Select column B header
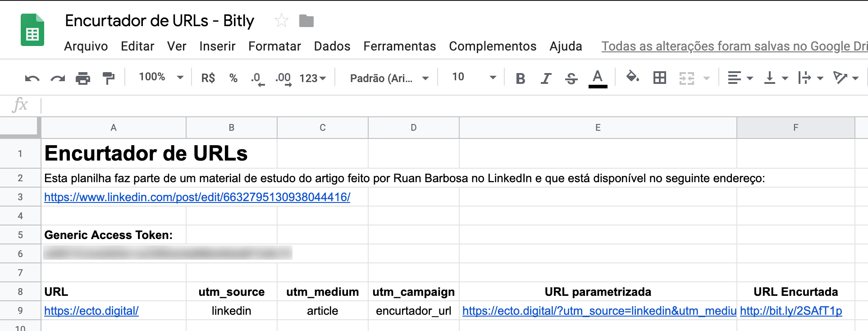 click(232, 128)
